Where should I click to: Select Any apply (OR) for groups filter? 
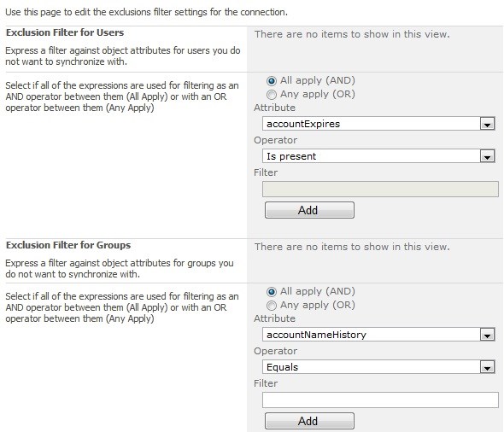point(272,306)
